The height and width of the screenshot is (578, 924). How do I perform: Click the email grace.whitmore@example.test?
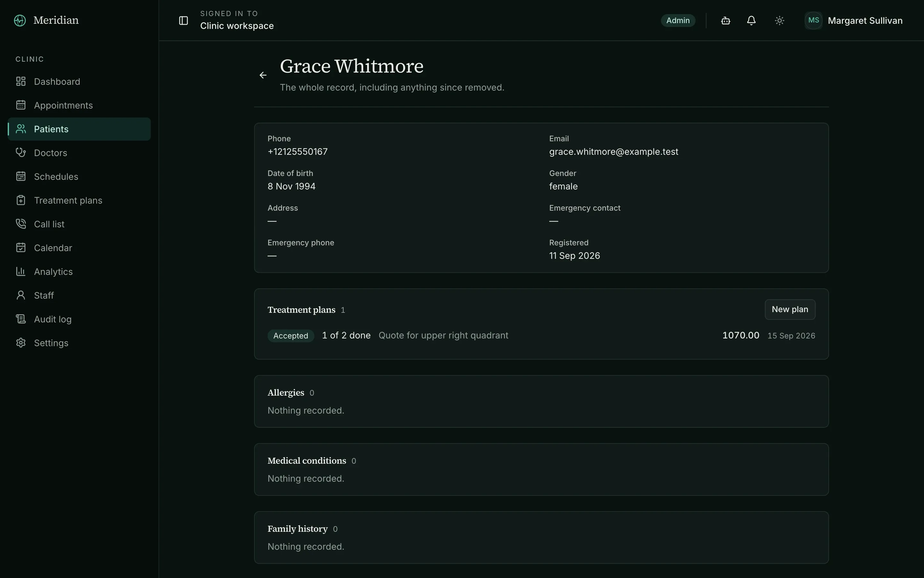click(x=613, y=152)
